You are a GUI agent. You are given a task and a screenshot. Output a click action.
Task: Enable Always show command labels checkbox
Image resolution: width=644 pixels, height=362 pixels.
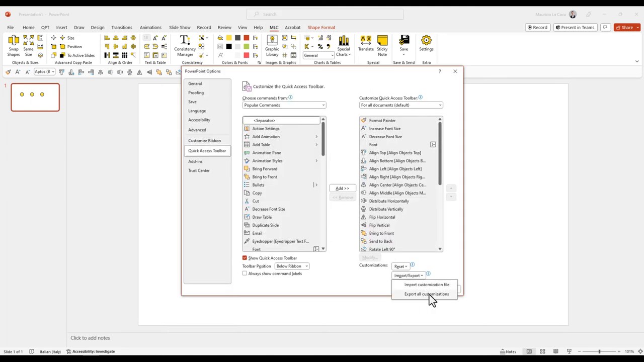pyautogui.click(x=245, y=274)
